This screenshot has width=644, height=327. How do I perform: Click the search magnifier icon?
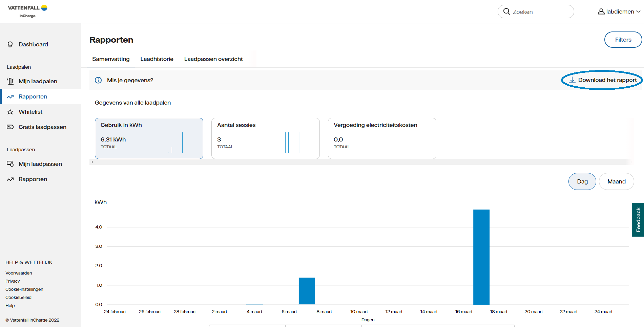[x=506, y=11]
